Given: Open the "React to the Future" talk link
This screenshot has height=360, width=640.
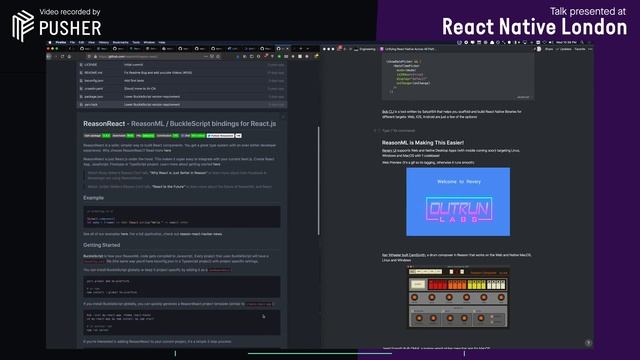Looking at the screenshot, I should coord(168,187).
